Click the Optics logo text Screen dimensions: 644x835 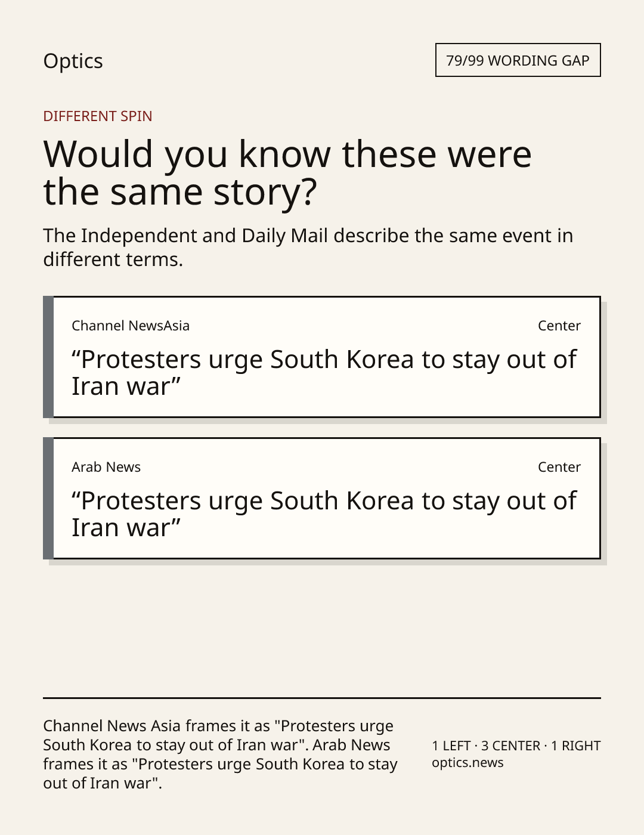[73, 61]
